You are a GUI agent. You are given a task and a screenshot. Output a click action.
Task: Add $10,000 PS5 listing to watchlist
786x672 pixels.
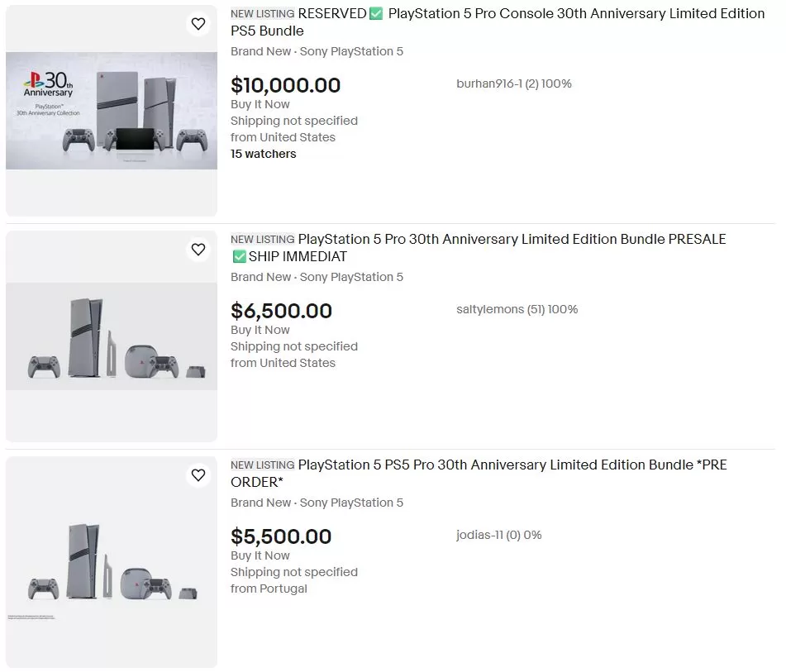point(198,24)
